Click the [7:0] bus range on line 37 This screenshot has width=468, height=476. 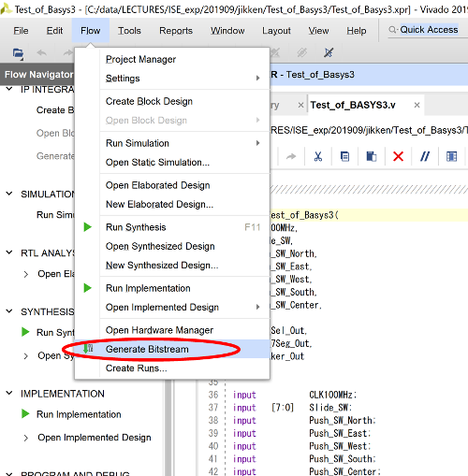(283, 408)
